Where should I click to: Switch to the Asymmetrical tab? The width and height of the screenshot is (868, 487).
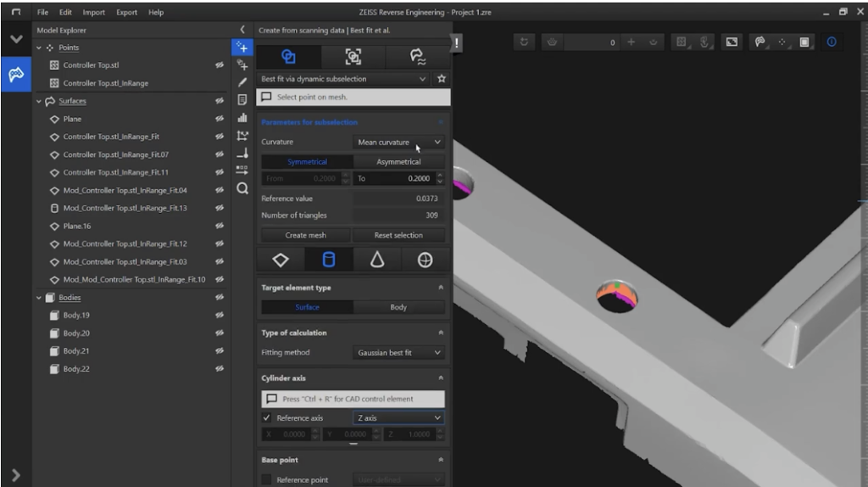pyautogui.click(x=398, y=161)
